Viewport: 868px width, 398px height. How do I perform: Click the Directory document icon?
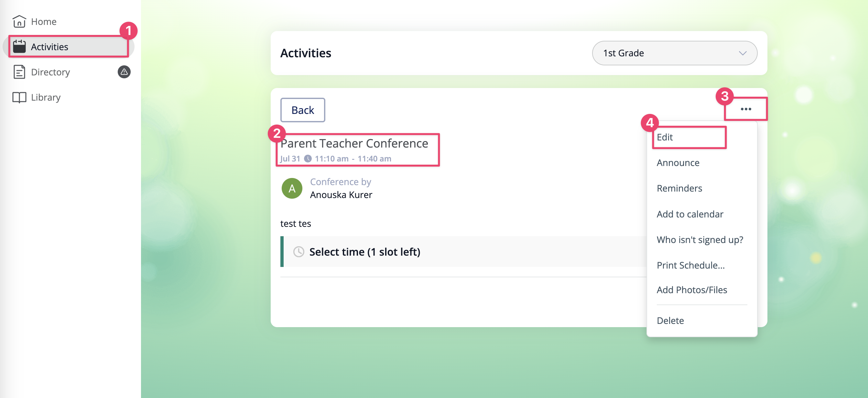click(x=19, y=72)
